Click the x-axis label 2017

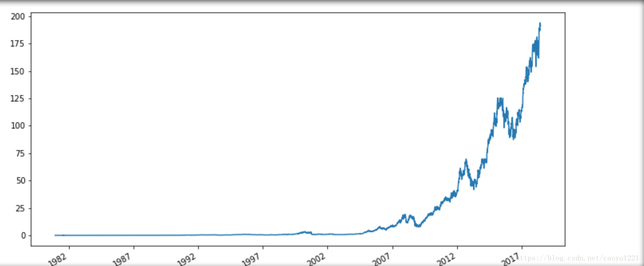tap(511, 259)
